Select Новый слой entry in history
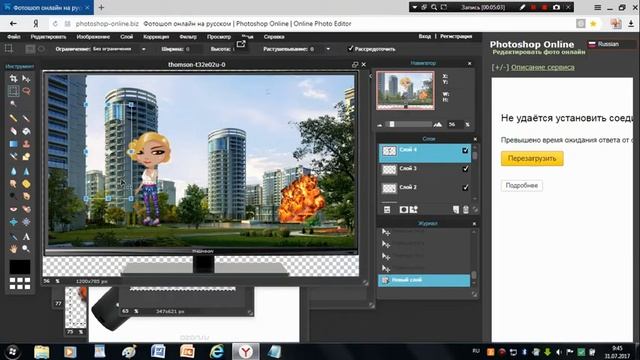 click(x=424, y=280)
